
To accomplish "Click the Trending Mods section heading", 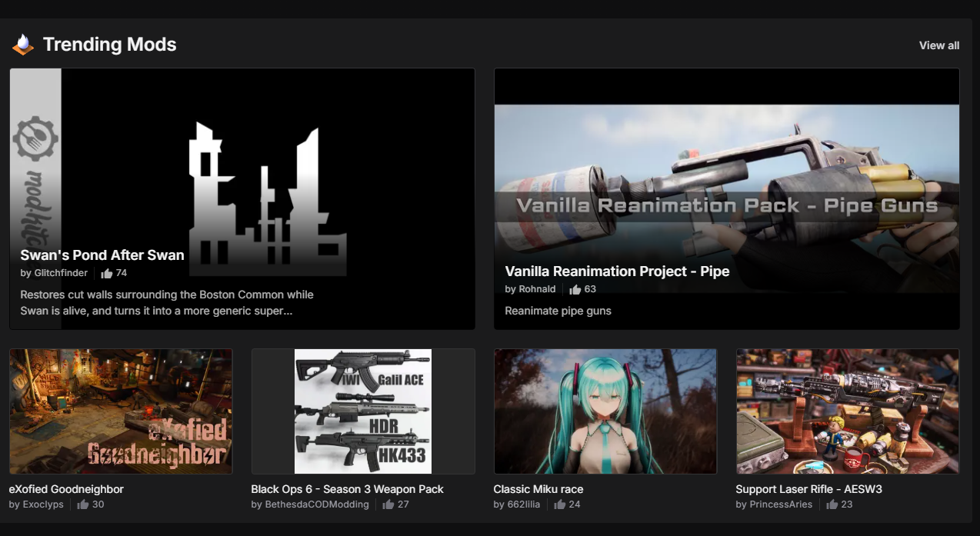I will (110, 45).
